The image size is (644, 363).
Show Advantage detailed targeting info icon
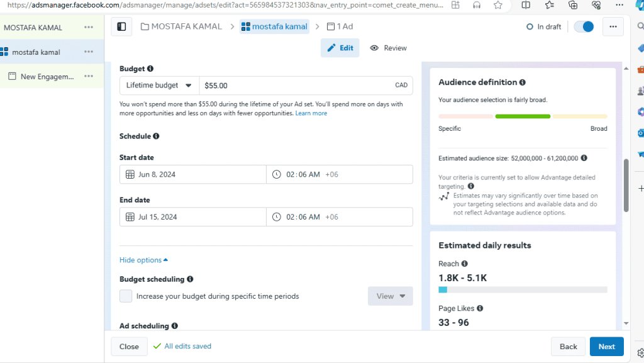(x=470, y=186)
